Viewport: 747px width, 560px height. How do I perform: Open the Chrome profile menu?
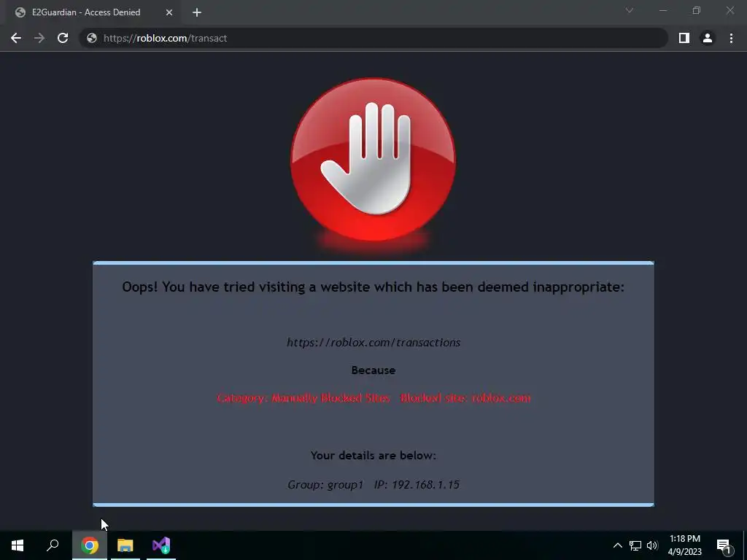(x=708, y=38)
